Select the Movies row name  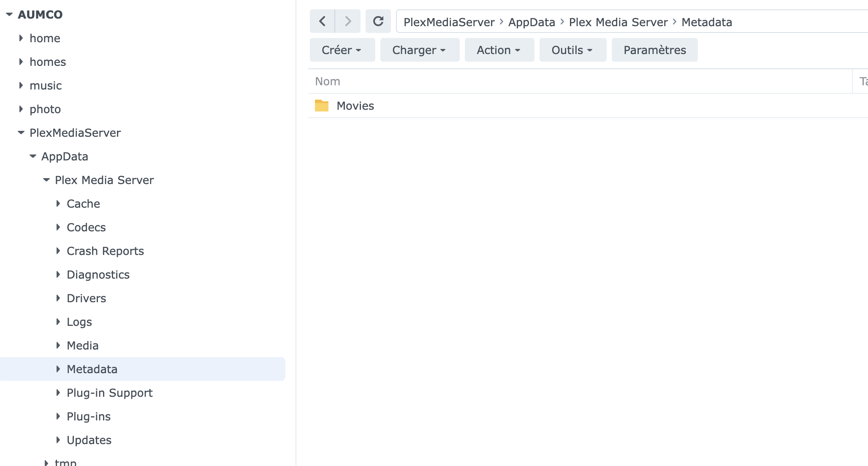355,106
